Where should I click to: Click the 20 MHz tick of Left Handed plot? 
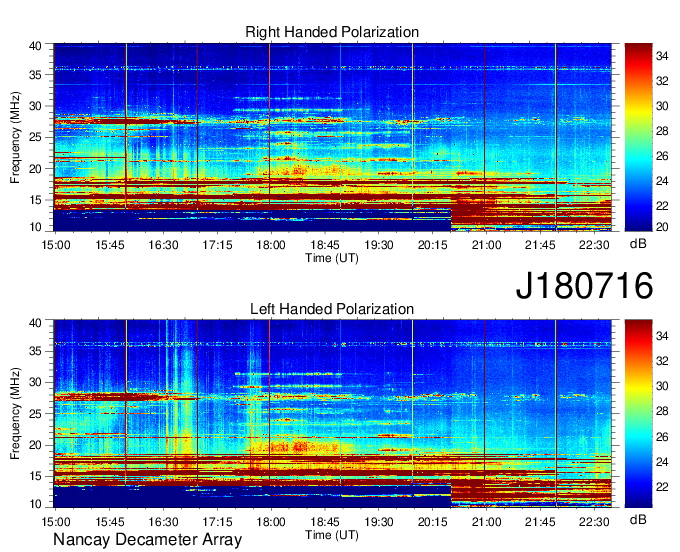(35, 445)
